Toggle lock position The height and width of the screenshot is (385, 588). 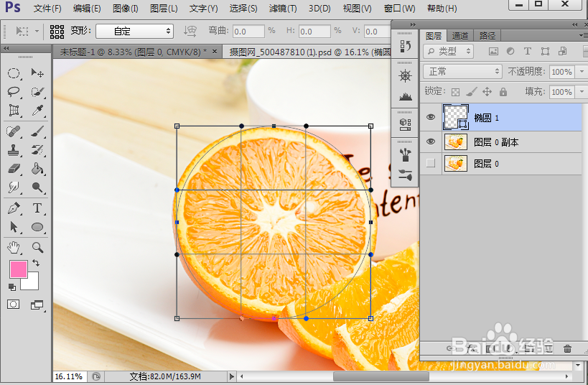click(487, 91)
